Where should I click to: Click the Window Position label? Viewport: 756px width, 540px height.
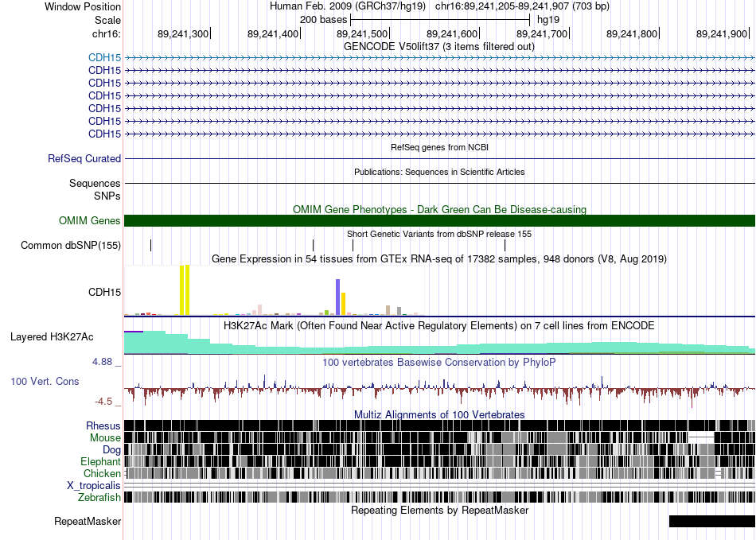point(83,6)
